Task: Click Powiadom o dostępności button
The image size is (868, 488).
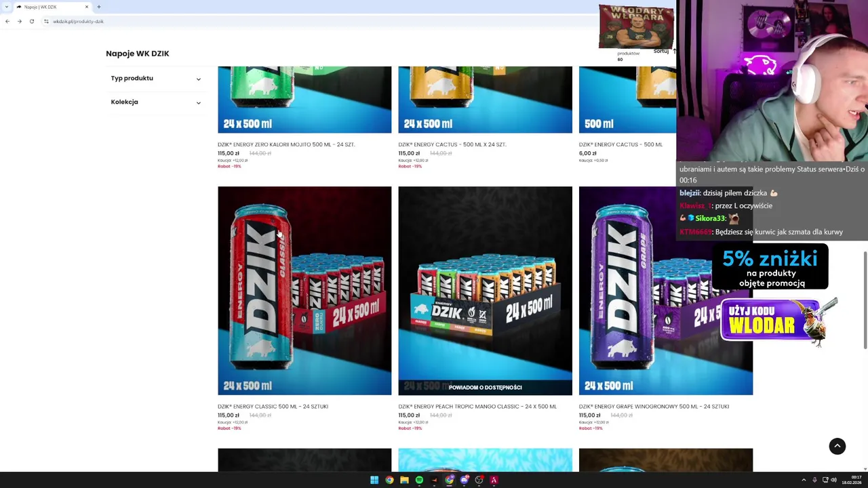Action: click(x=485, y=388)
